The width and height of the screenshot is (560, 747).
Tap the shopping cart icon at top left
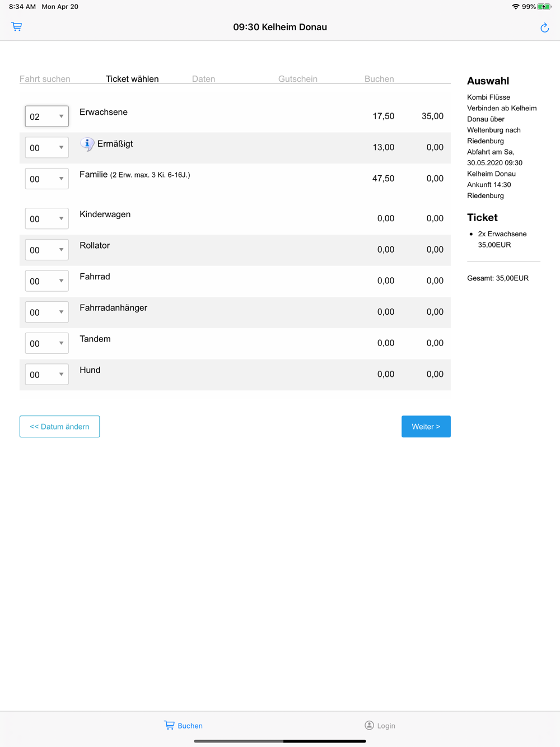(17, 27)
